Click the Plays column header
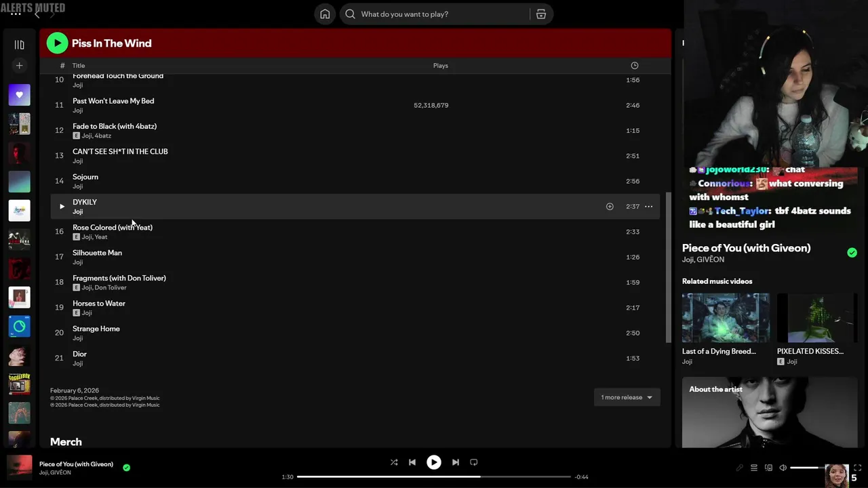 pos(441,66)
